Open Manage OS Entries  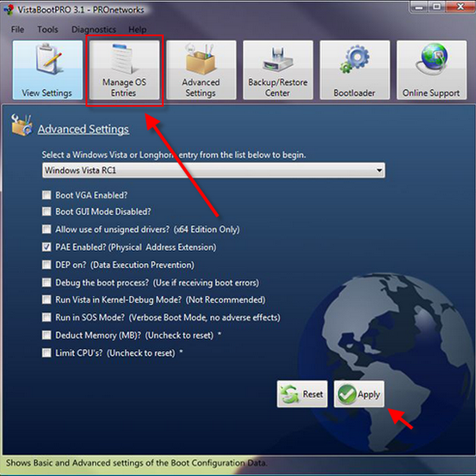pos(124,70)
